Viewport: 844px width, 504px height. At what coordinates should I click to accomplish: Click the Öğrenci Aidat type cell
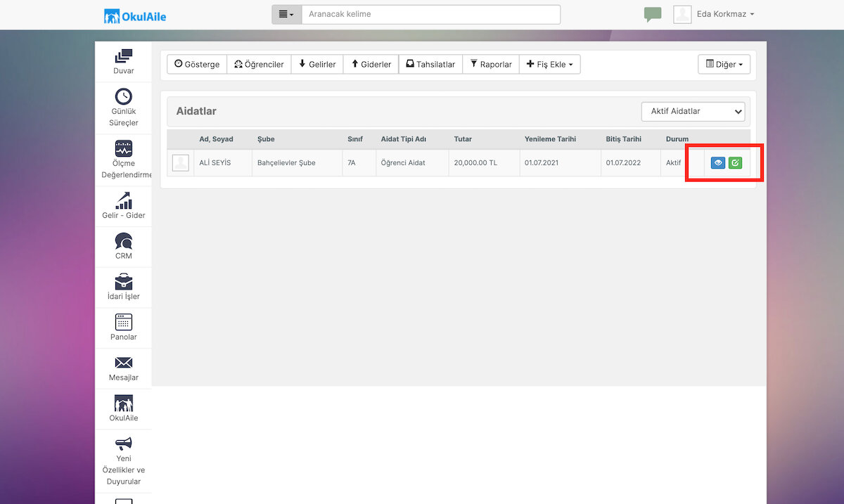click(412, 163)
